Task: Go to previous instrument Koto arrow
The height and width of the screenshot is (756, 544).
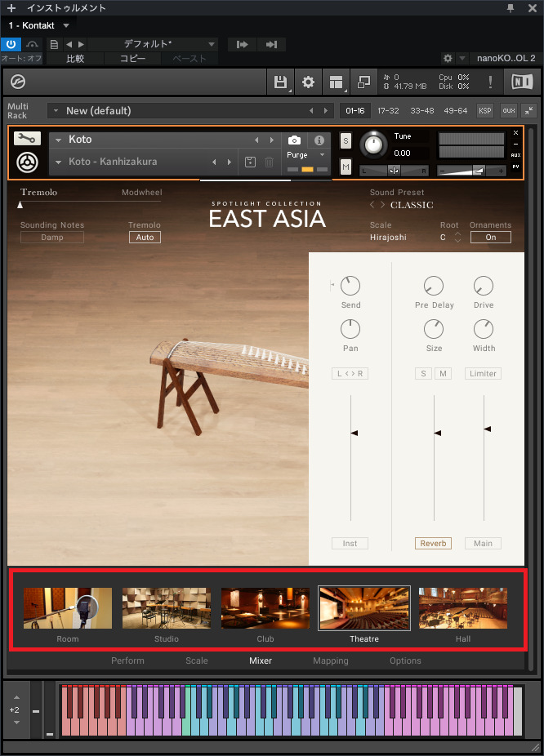Action: pos(256,140)
